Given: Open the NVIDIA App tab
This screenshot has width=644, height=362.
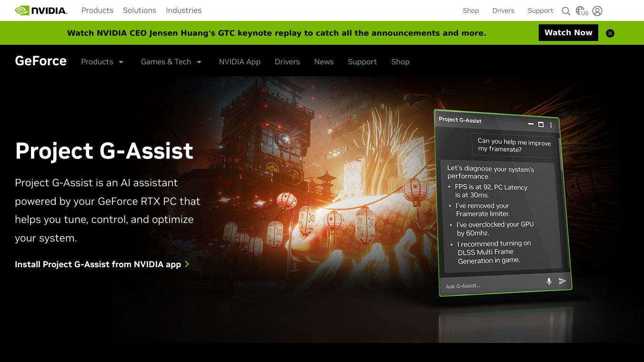Looking at the screenshot, I should [x=240, y=62].
